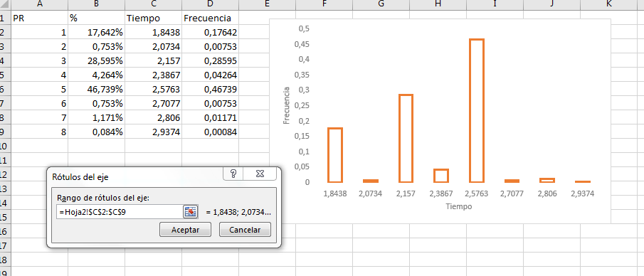Click cell with 1,171%
Image resolution: width=644 pixels, height=276 pixels.
tap(97, 118)
